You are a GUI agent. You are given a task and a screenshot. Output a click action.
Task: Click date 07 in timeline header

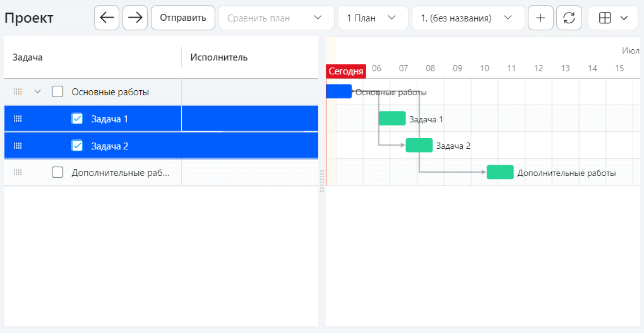403,69
